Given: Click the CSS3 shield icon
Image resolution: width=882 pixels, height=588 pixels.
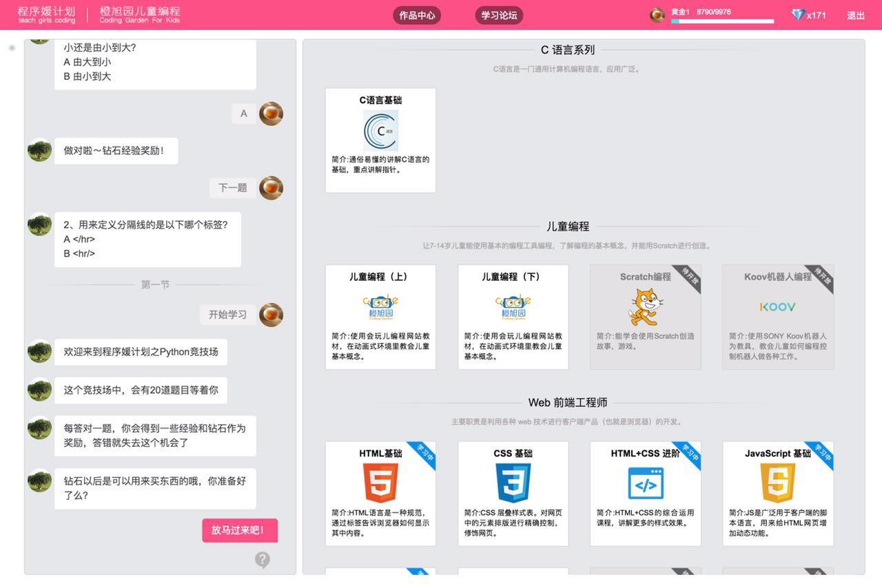Looking at the screenshot, I should click(513, 483).
